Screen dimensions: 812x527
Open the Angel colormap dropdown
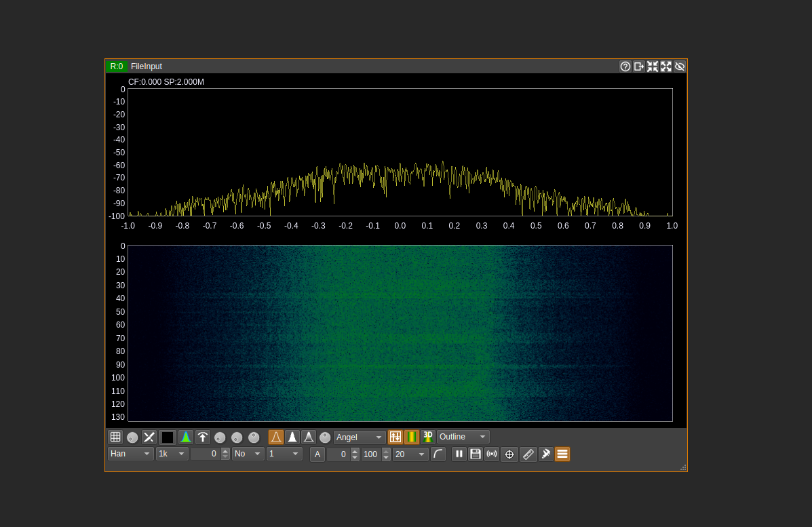pos(360,437)
